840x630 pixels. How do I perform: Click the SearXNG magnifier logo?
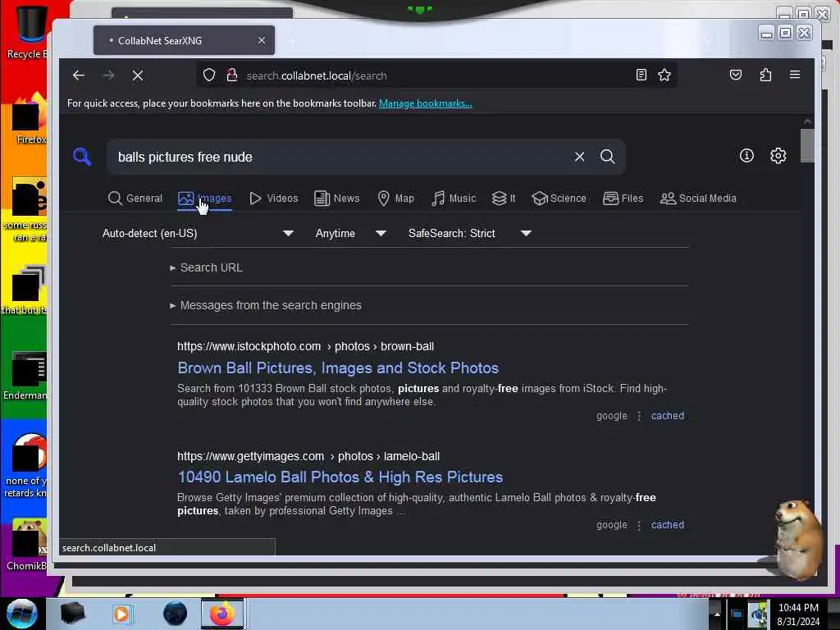[82, 157]
